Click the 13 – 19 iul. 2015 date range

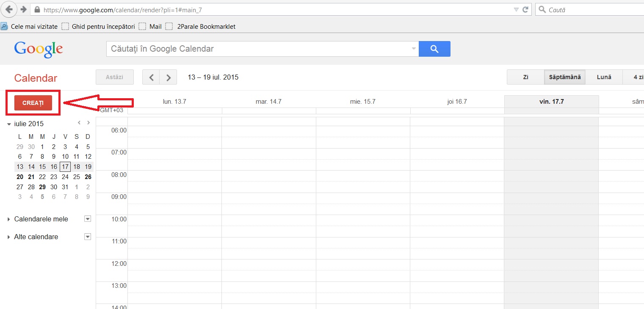click(213, 77)
